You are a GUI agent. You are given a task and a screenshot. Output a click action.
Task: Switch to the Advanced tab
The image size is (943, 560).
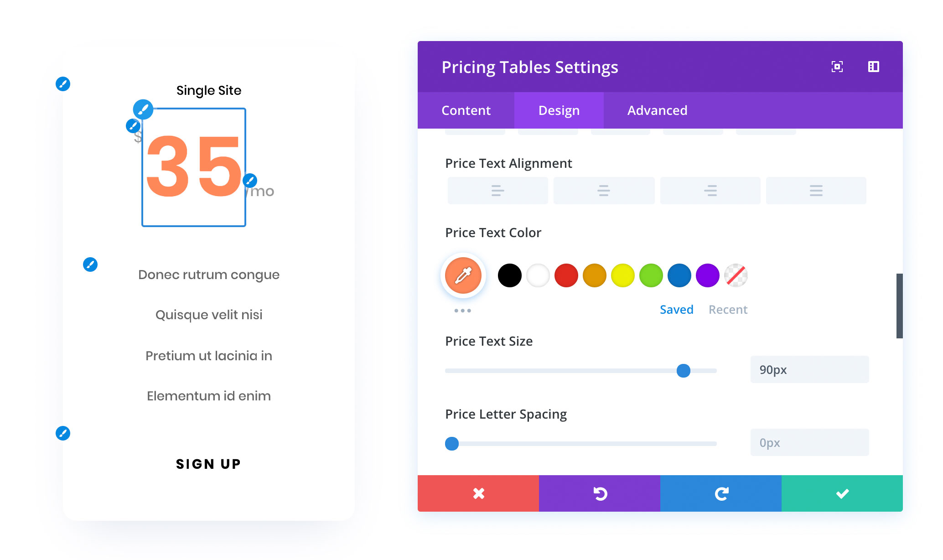[657, 110]
